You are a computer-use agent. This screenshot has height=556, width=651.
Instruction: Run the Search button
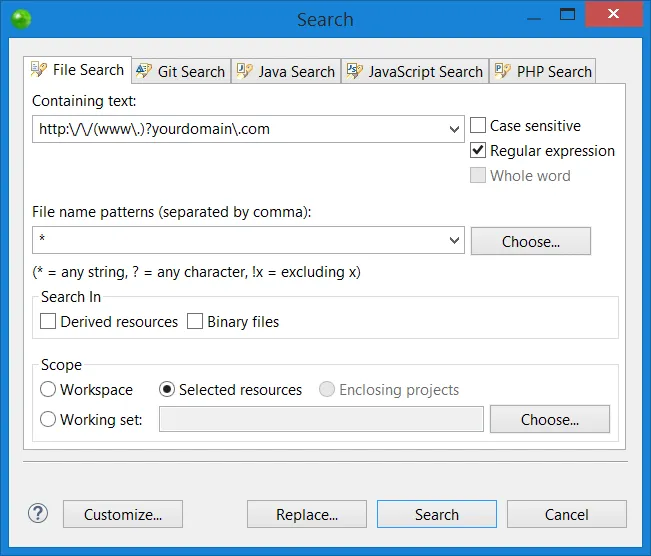pyautogui.click(x=437, y=514)
